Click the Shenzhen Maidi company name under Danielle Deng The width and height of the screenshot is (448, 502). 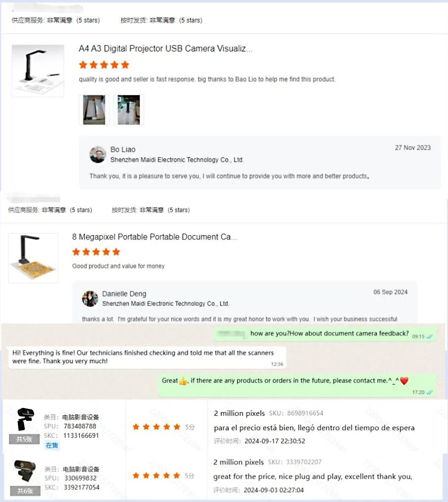click(165, 303)
